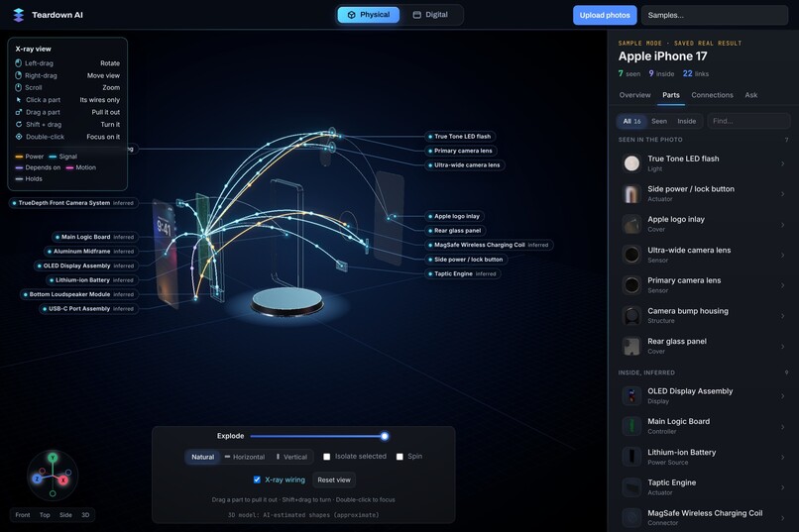
Task: Expand Rear glass panel row chevron
Action: click(x=783, y=346)
